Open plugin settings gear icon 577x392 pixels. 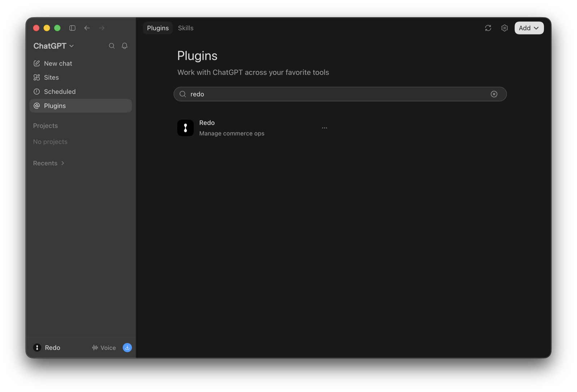click(505, 28)
